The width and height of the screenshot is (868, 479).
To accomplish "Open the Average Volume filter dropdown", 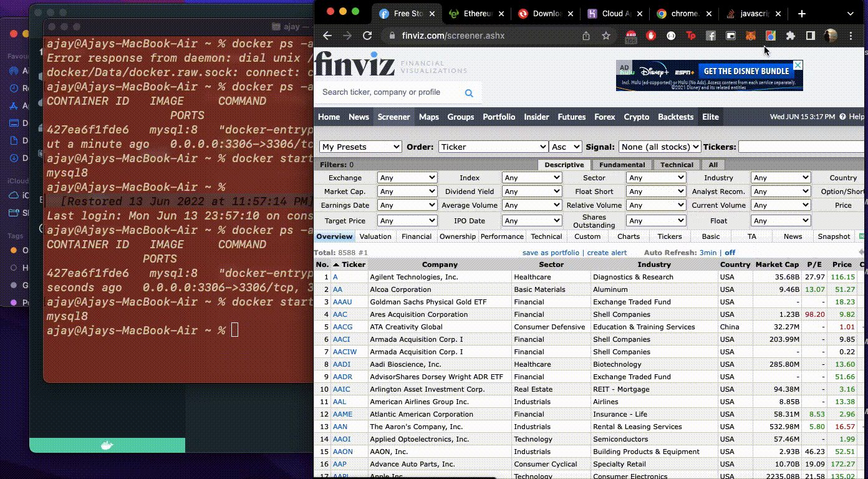I will pos(531,205).
